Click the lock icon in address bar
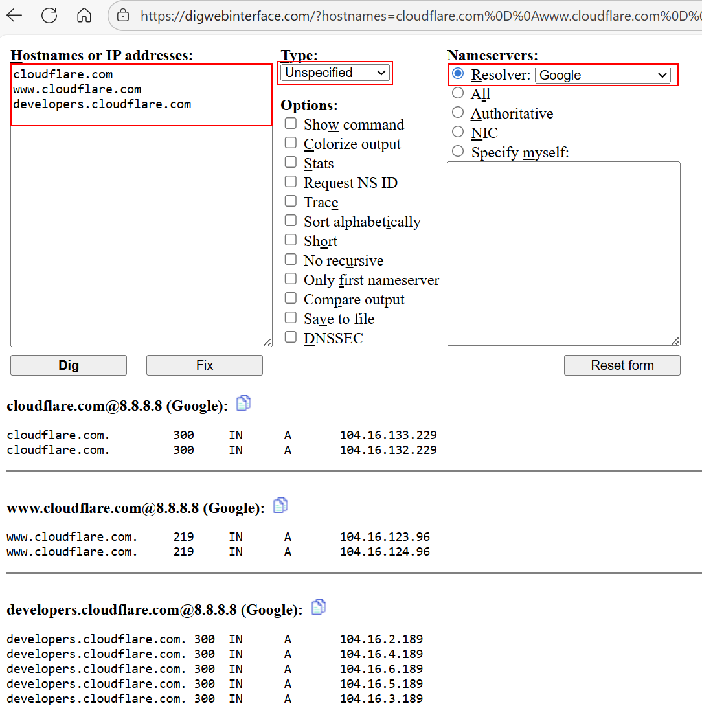The height and width of the screenshot is (728, 702). (x=123, y=16)
